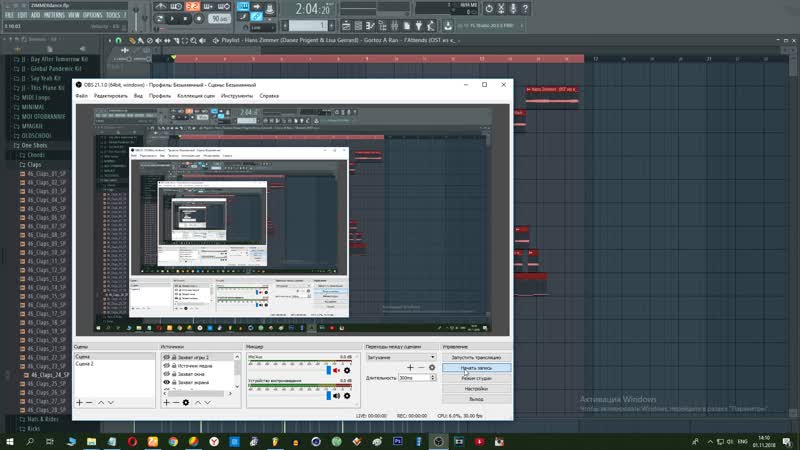Open the Scene Collection menu in OBS
800x450 pixels.
point(196,96)
